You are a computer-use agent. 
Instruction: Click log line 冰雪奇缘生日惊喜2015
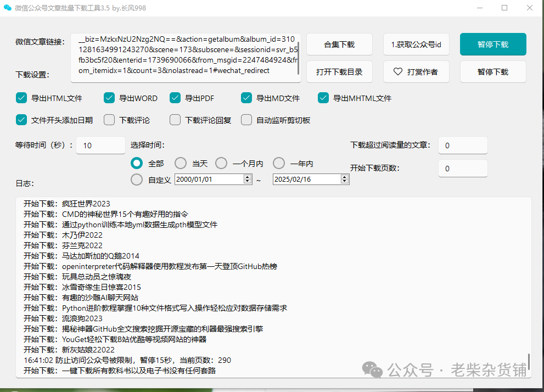(x=82, y=287)
